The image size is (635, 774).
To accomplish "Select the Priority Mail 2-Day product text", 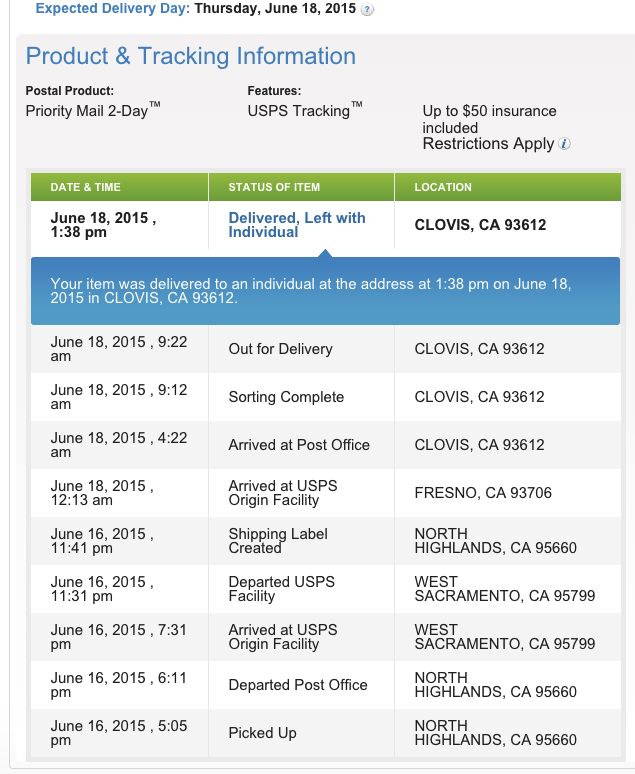I will click(x=92, y=111).
